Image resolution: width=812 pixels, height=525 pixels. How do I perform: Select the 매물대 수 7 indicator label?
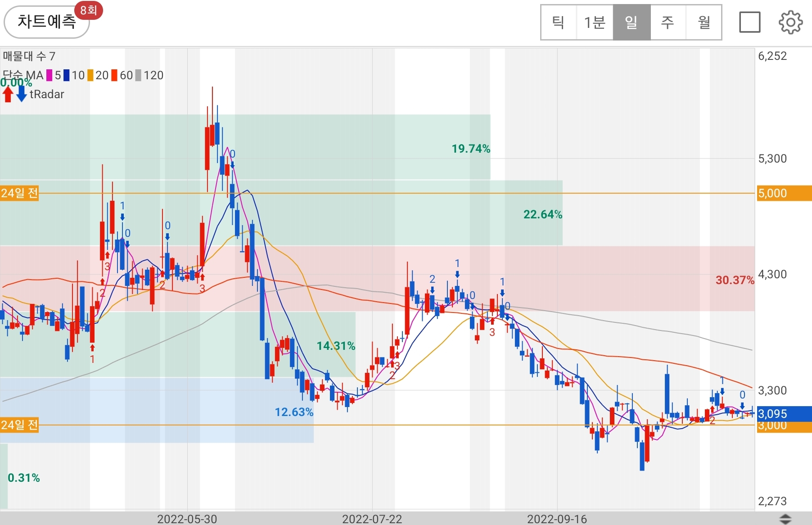click(29, 56)
